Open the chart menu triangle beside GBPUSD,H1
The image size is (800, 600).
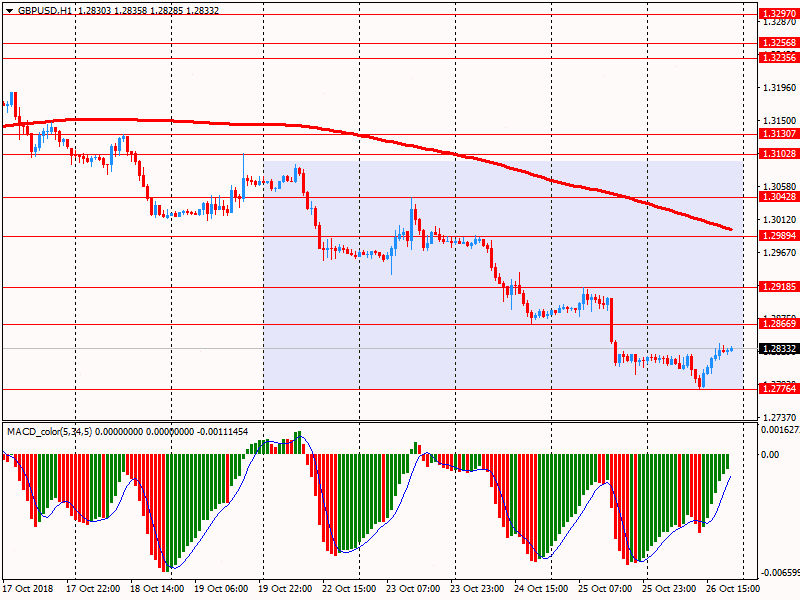(x=9, y=11)
